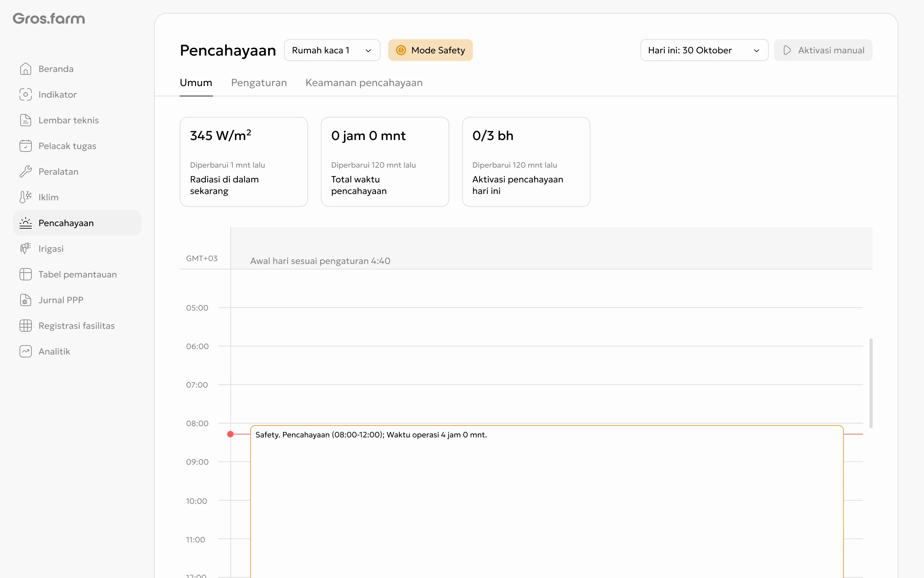Go to Irigasi
924x578 pixels.
pyautogui.click(x=77, y=249)
